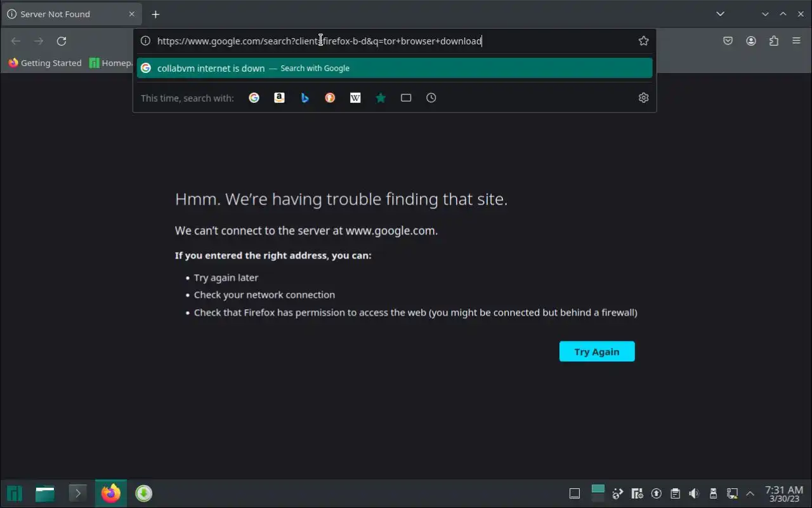Screen dimensions: 812x508
Task: Open the Getting Started bookmark
Action: pyautogui.click(x=46, y=63)
